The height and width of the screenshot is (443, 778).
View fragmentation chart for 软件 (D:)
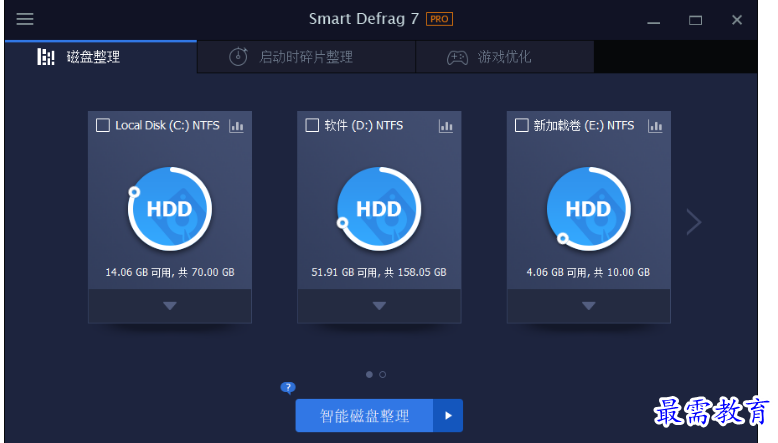click(446, 126)
